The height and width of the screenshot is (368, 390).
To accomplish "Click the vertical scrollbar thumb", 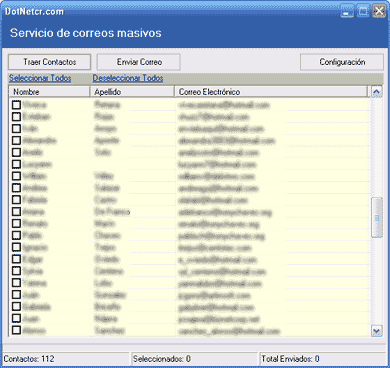I will pos(377,218).
